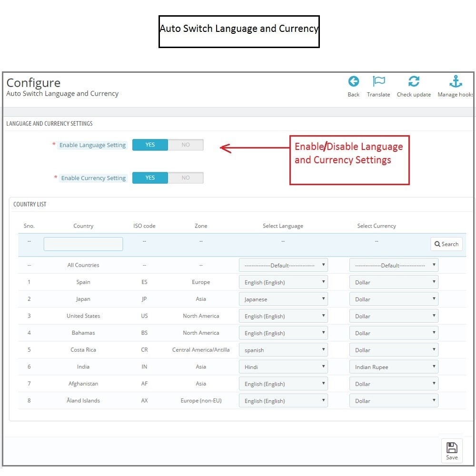Click the Search button in country list
This screenshot has height=476, width=476.
click(x=446, y=244)
